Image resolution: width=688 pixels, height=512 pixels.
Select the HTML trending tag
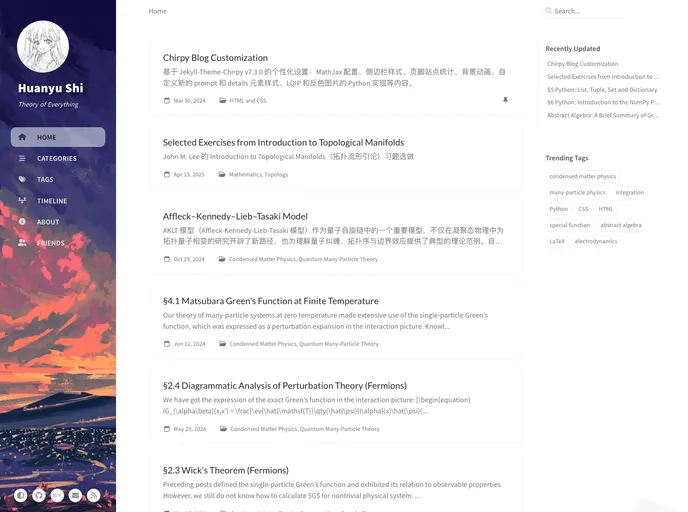click(x=606, y=209)
